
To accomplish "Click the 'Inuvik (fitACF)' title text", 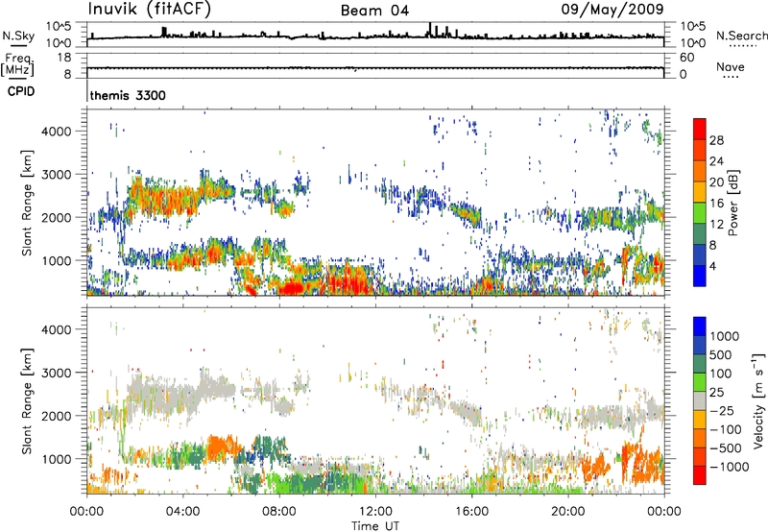I will tap(150, 10).
